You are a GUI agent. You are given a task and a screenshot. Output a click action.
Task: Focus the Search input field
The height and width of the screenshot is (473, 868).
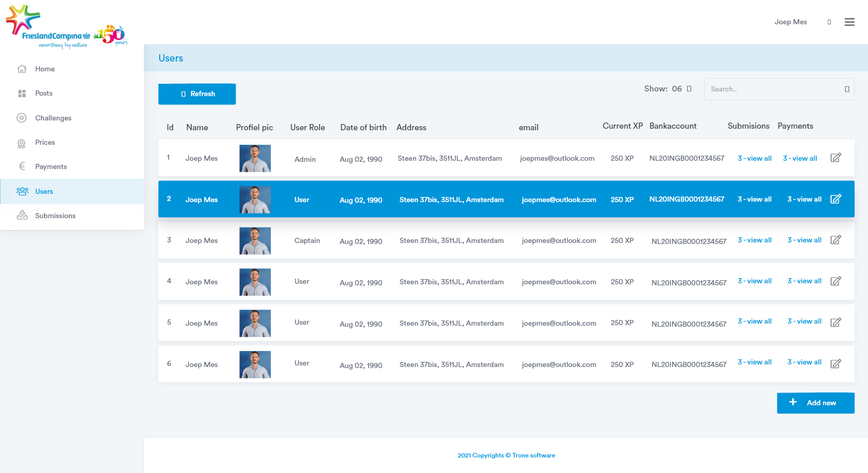[773, 89]
